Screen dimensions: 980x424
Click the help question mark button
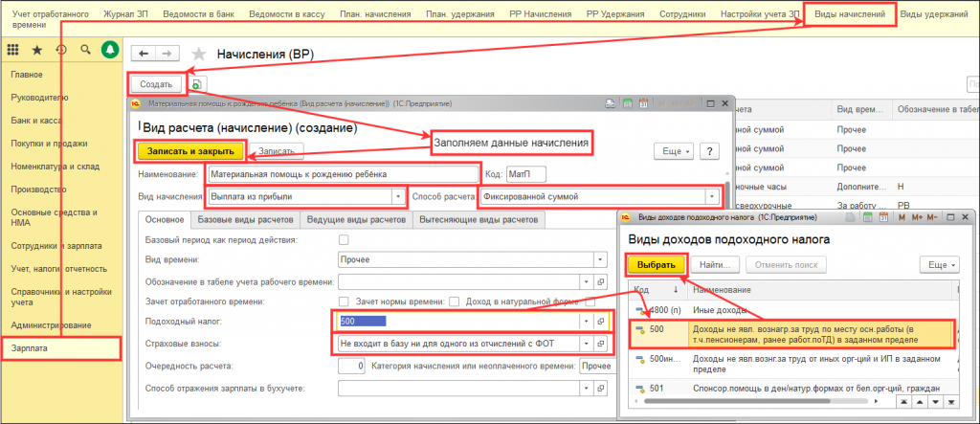(709, 151)
